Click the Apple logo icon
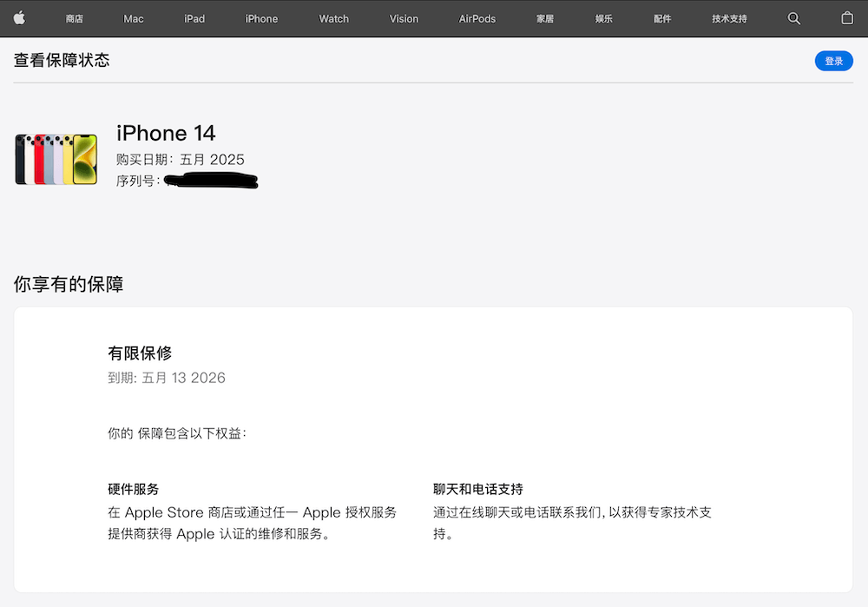The image size is (868, 607). click(x=19, y=18)
